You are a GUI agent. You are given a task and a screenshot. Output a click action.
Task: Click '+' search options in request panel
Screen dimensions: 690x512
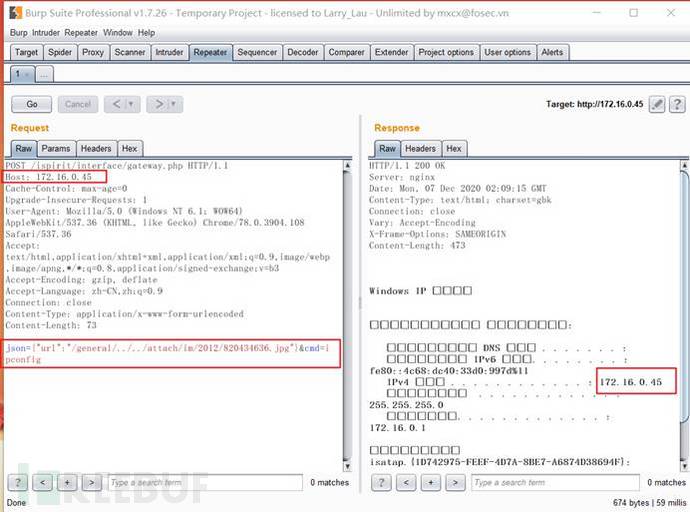point(69,483)
